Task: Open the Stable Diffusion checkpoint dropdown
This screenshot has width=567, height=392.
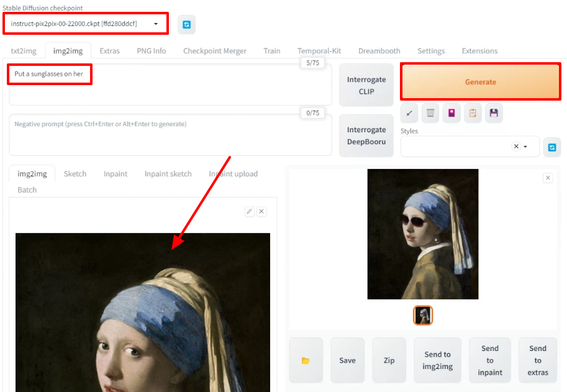Action: click(85, 24)
